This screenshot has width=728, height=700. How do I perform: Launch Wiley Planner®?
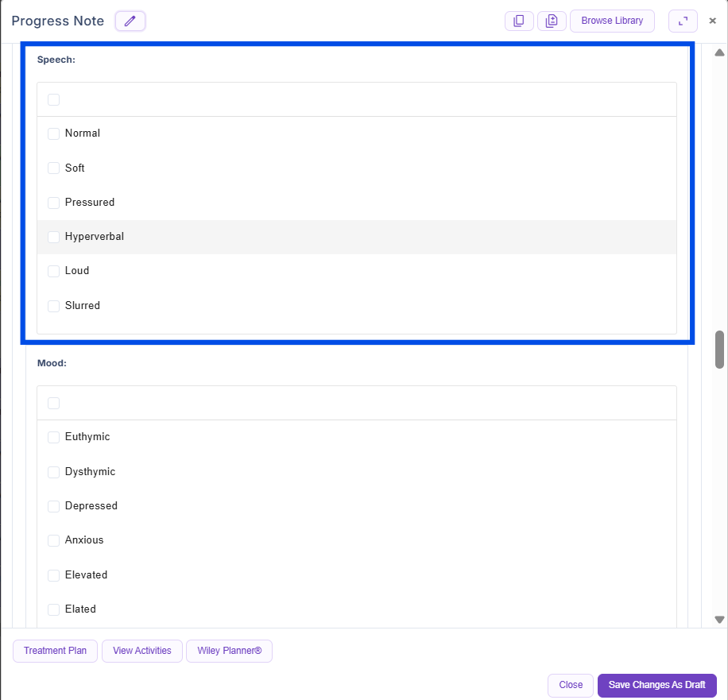229,651
